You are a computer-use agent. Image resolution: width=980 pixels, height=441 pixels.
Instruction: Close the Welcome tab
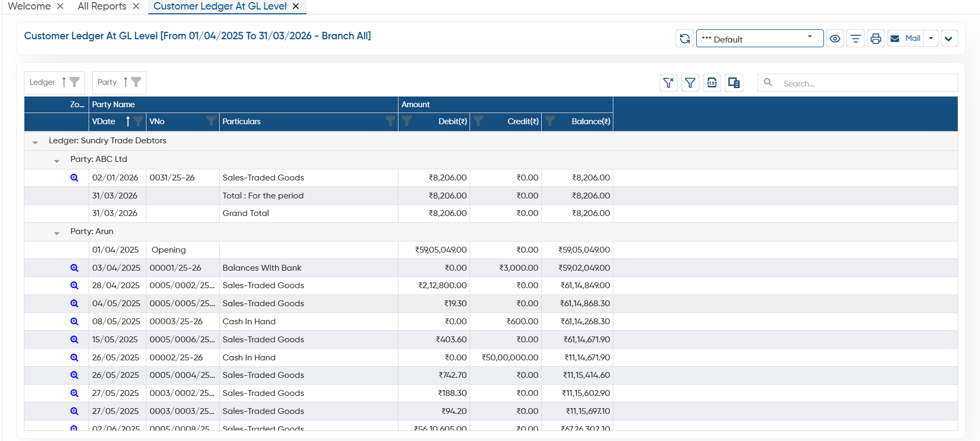tap(60, 6)
